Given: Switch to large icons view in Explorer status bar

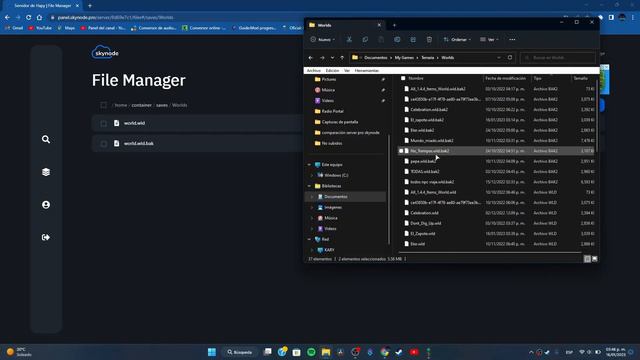Looking at the screenshot, I should click(x=595, y=259).
